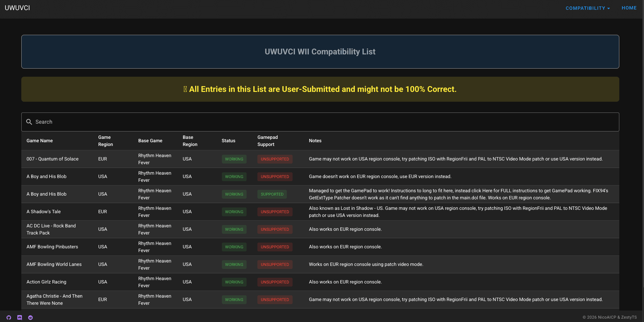644x322 pixels.
Task: Open the GitHub icon link in footer
Action: click(x=9, y=318)
